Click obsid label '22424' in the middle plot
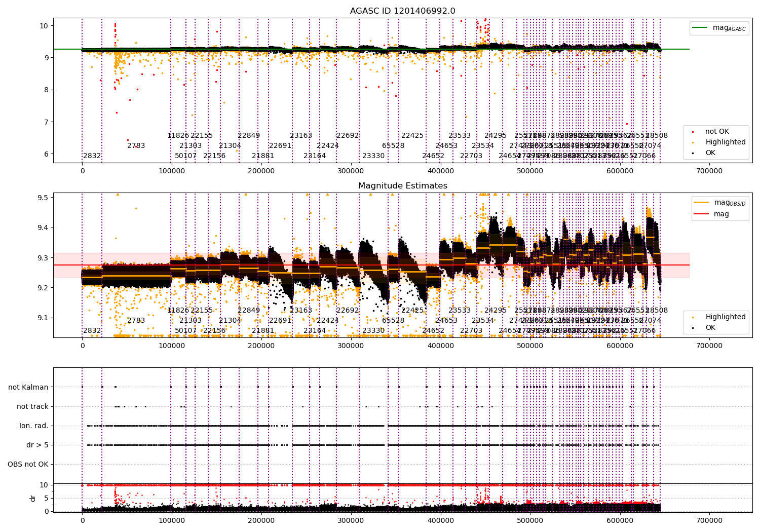Screen dimensions: 760x532 tap(328, 320)
